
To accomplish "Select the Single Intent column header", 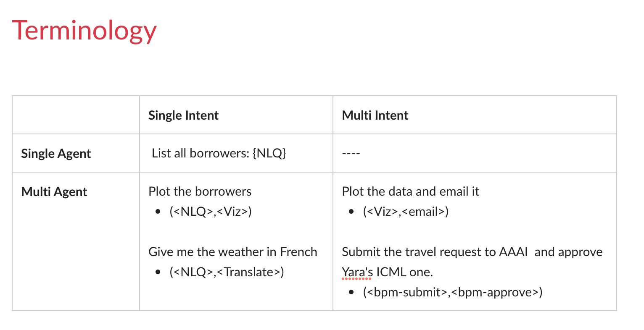I will (x=183, y=115).
